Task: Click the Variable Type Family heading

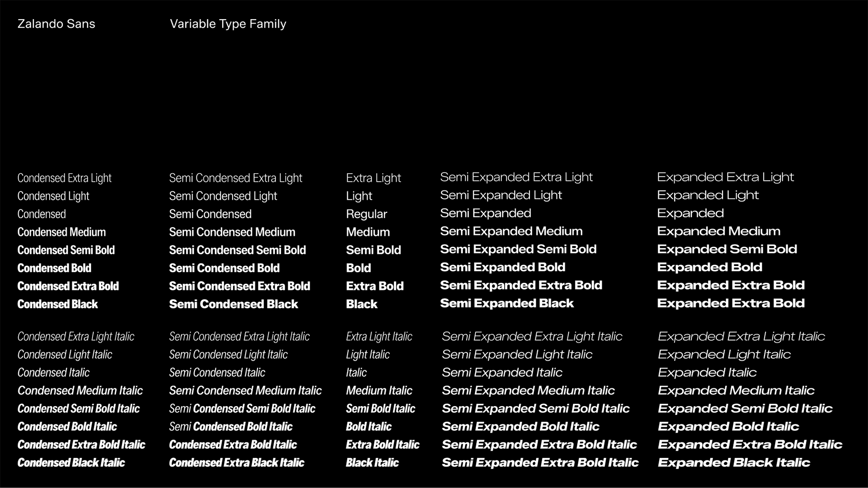Action: 228,24
